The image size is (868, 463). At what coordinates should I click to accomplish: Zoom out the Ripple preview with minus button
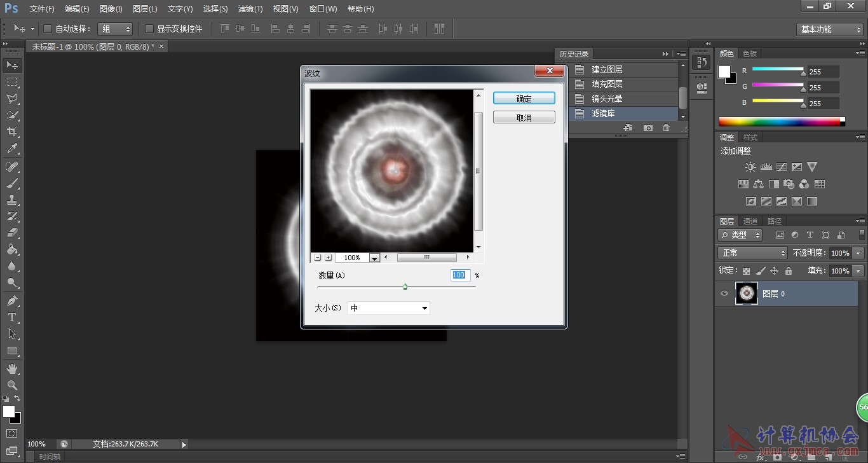317,258
